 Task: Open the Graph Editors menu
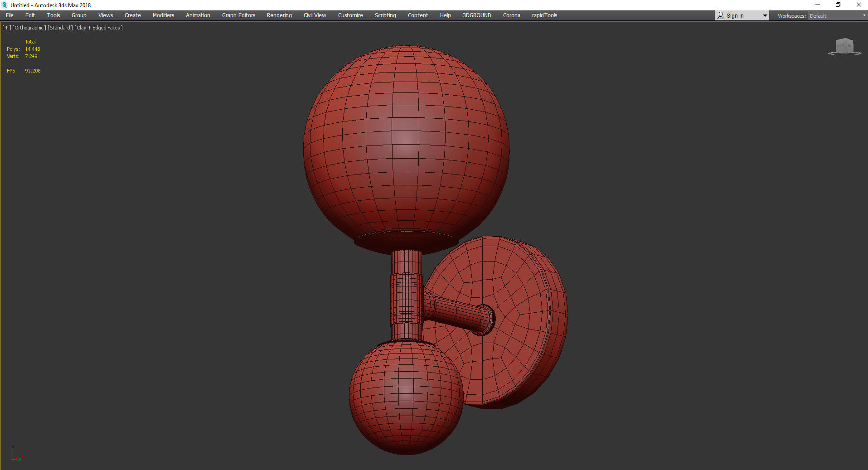[x=238, y=15]
